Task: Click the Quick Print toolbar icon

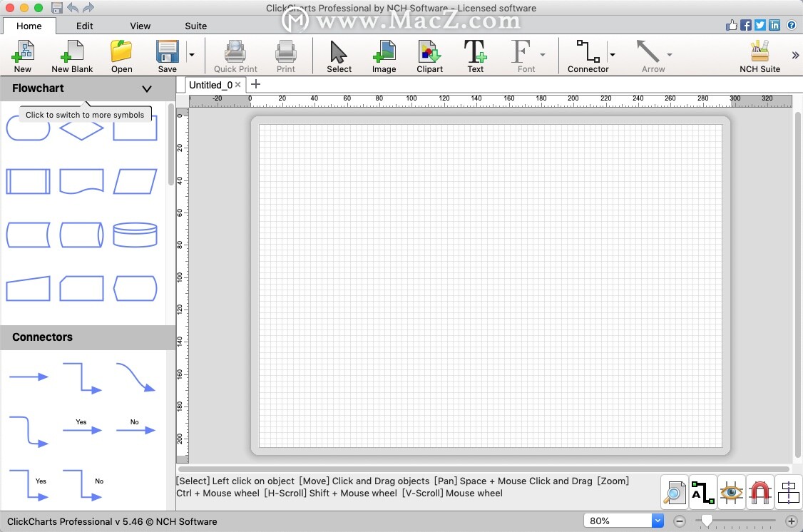Action: 235,56
